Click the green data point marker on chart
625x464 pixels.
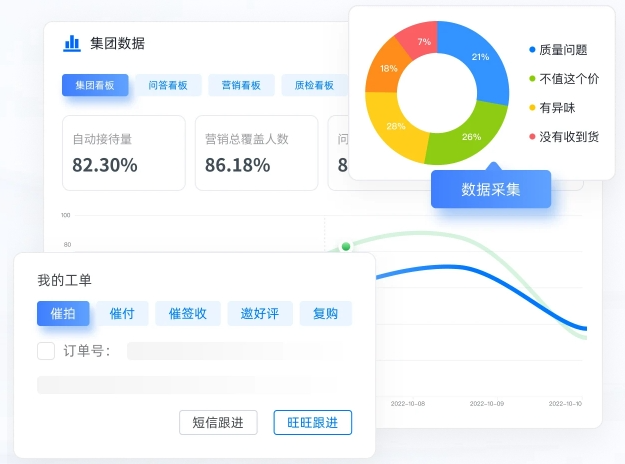346,247
